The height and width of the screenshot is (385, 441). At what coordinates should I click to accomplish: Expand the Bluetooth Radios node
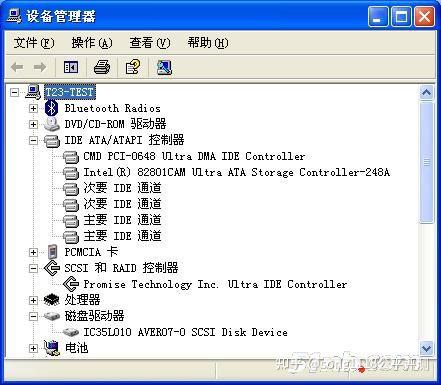click(33, 108)
